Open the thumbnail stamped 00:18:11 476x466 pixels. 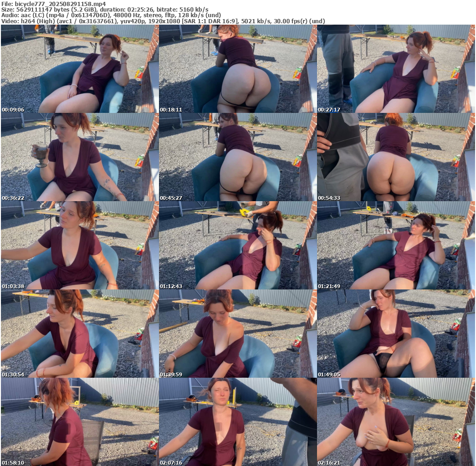coord(238,69)
